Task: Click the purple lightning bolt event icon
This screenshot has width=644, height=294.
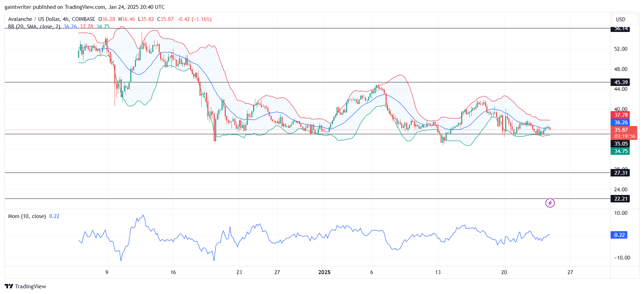Action: tap(550, 203)
